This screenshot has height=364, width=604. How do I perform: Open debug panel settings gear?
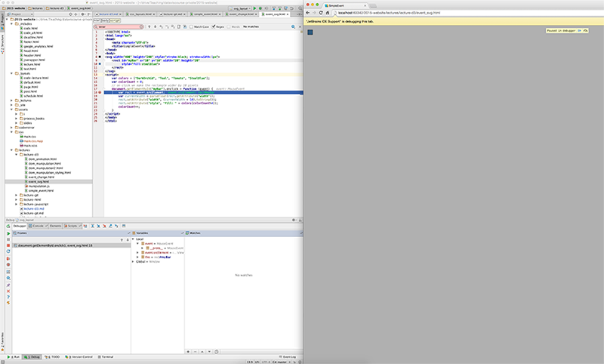(294, 220)
